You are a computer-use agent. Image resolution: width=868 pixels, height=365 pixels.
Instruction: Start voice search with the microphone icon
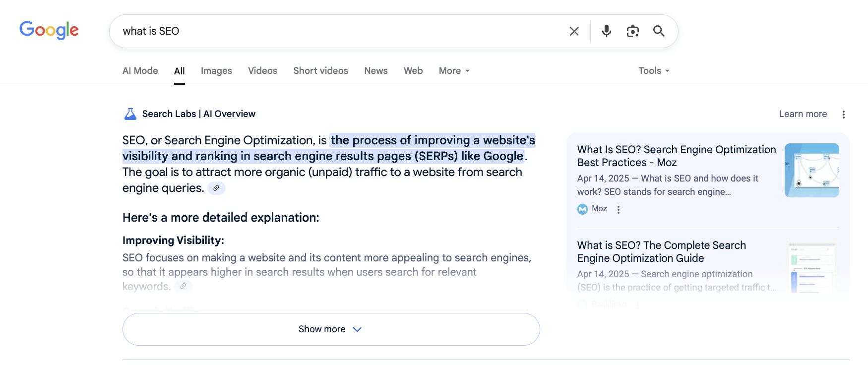click(x=606, y=31)
